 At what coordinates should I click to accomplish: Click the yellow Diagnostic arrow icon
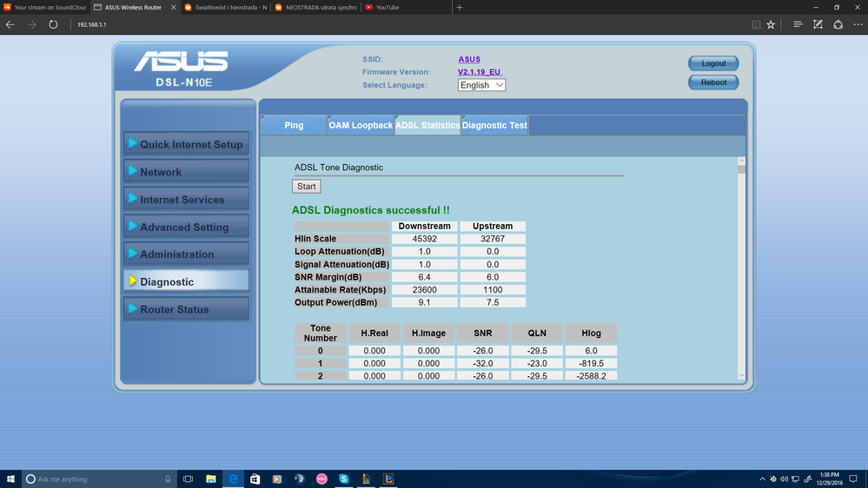(x=133, y=280)
